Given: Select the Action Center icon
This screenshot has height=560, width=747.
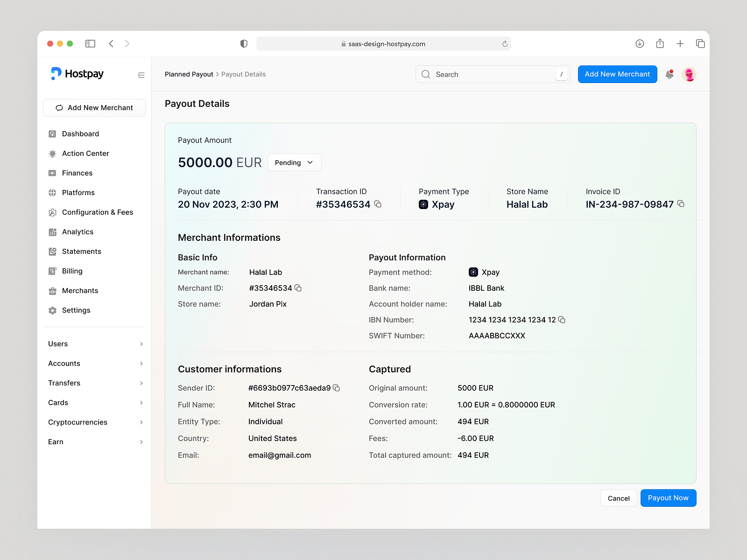Looking at the screenshot, I should tap(53, 153).
